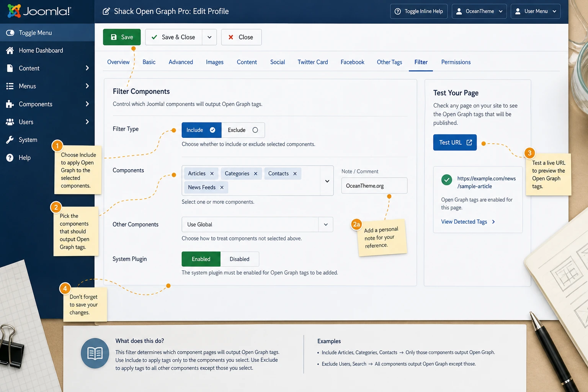The image size is (588, 392).
Task: Click the Menus list icon in sidebar
Action: click(10, 86)
